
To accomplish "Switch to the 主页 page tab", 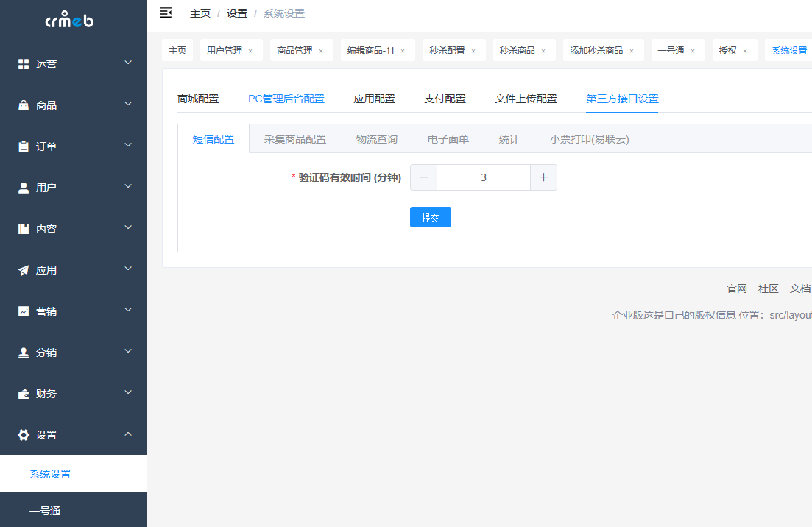I will [x=177, y=50].
